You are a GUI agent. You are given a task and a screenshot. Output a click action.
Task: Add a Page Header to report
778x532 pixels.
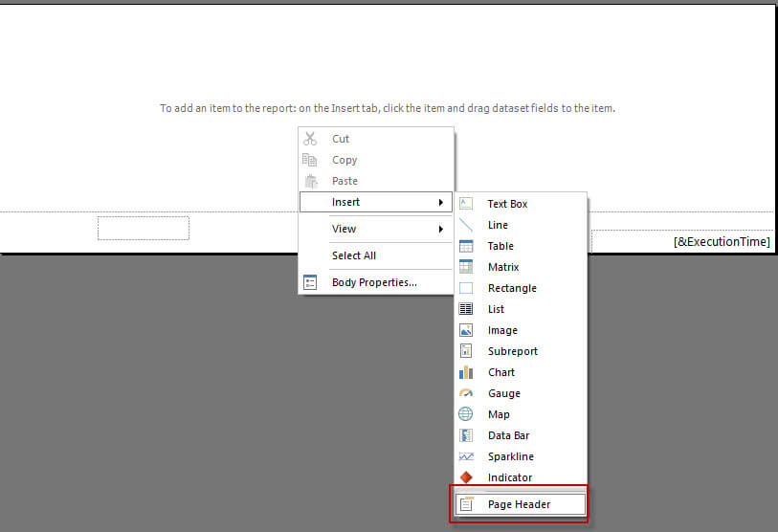[x=521, y=504]
